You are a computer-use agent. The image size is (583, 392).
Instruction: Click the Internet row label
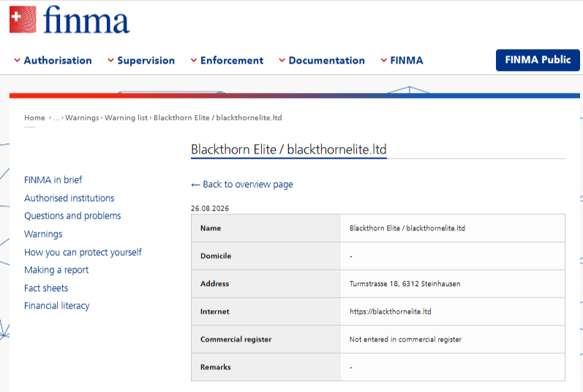pos(214,312)
